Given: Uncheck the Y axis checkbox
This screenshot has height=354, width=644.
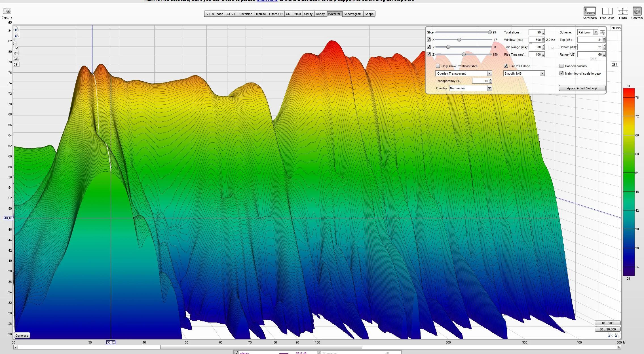Looking at the screenshot, I should point(429,47).
